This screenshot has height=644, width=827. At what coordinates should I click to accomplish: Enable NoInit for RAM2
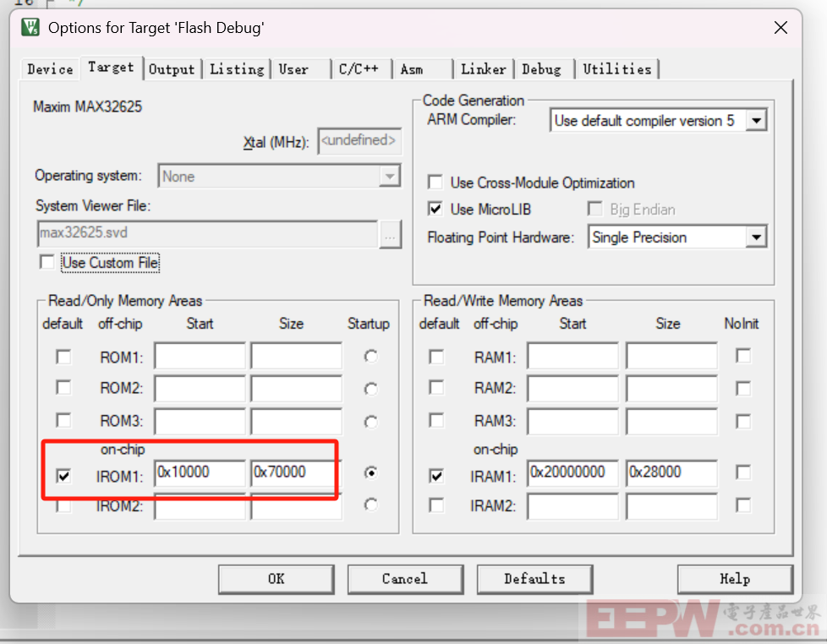tap(743, 389)
